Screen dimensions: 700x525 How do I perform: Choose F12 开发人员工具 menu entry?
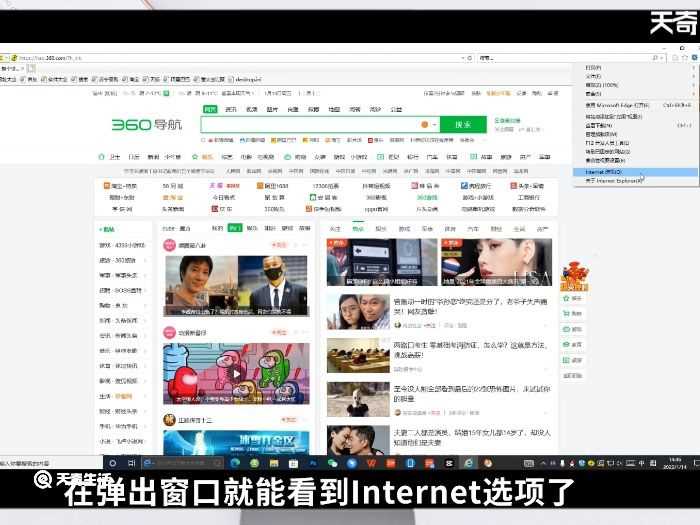click(x=635, y=143)
